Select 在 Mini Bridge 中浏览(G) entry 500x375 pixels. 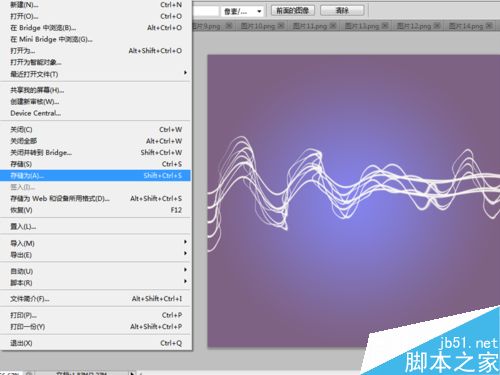pos(96,39)
